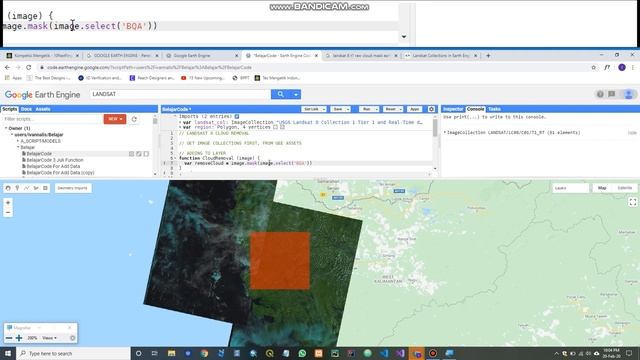Image resolution: width=640 pixels, height=360 pixels.
Task: Select the draw rectangle tool on map
Action: point(45,188)
